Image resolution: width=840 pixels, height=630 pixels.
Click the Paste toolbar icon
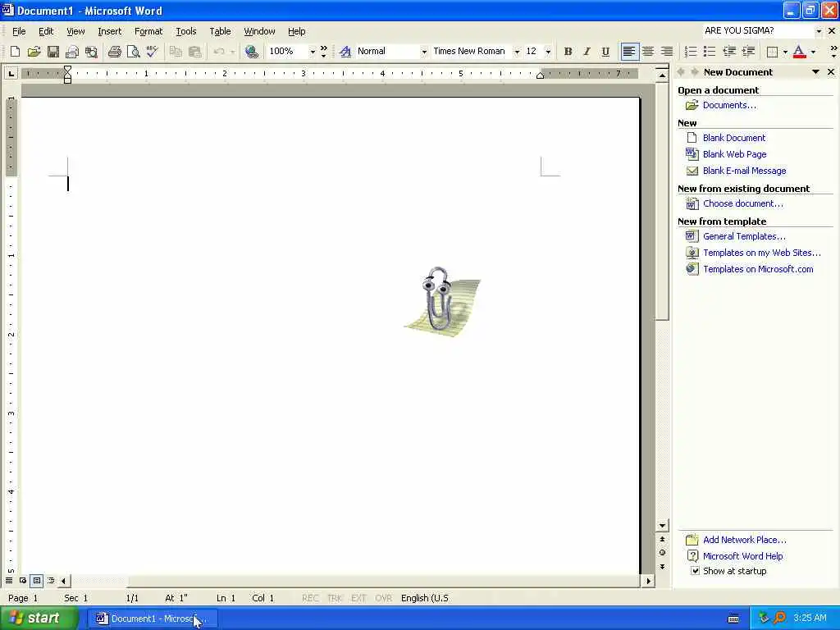[x=195, y=52]
